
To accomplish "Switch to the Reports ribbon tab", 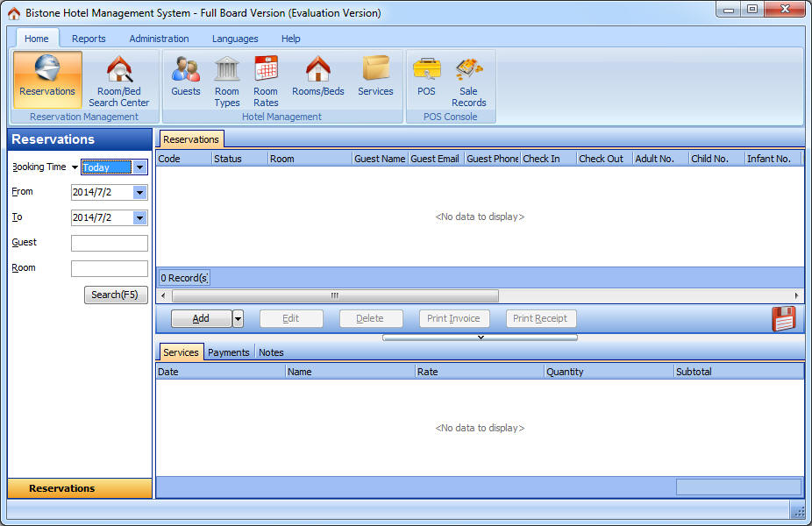I will [89, 39].
